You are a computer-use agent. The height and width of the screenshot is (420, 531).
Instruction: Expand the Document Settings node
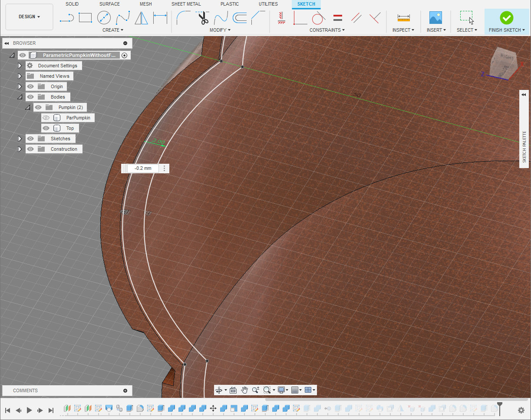point(20,66)
